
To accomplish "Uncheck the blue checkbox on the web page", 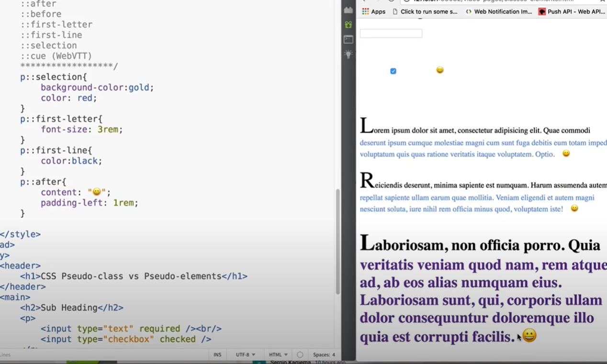I will point(393,71).
